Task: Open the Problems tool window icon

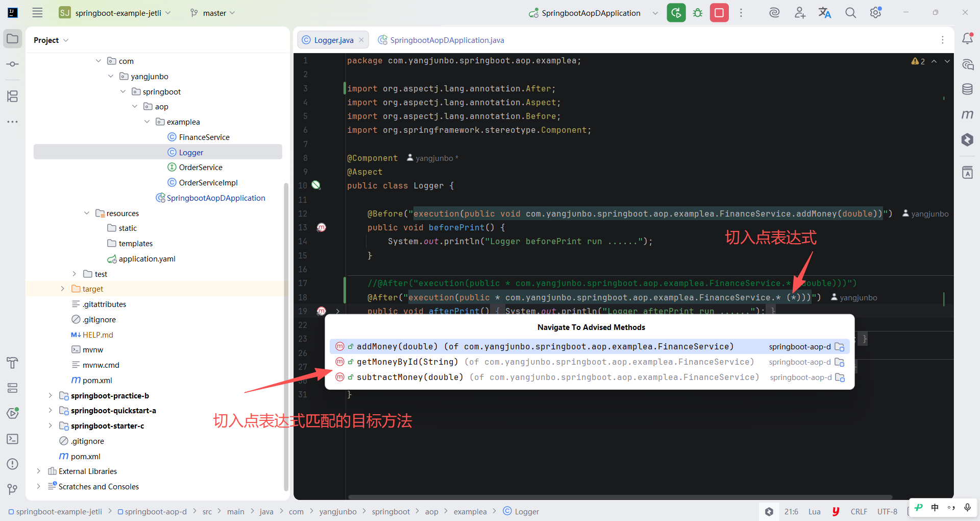Action: (13, 464)
